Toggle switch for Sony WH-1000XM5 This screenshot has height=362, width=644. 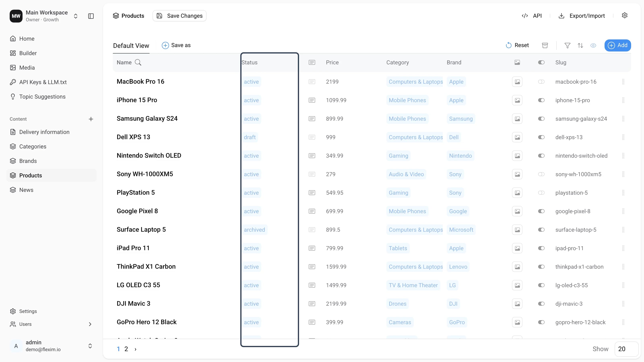click(x=541, y=174)
